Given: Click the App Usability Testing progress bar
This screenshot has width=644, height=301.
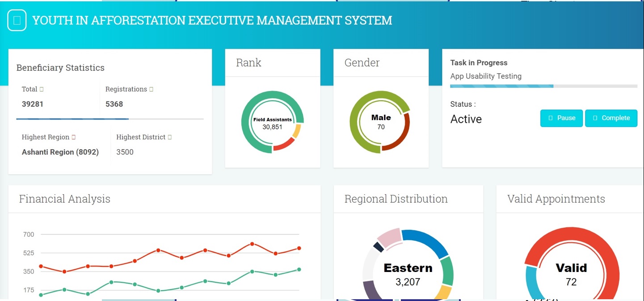Looking at the screenshot, I should pyautogui.click(x=543, y=86).
